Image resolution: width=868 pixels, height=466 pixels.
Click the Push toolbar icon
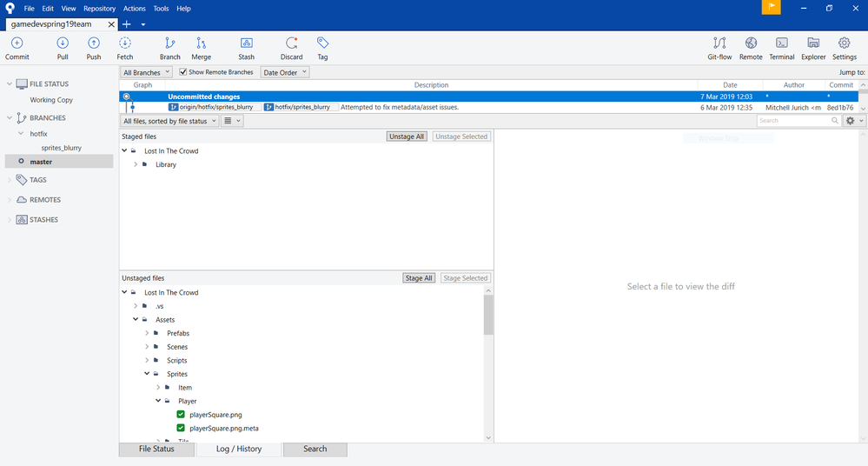[94, 43]
